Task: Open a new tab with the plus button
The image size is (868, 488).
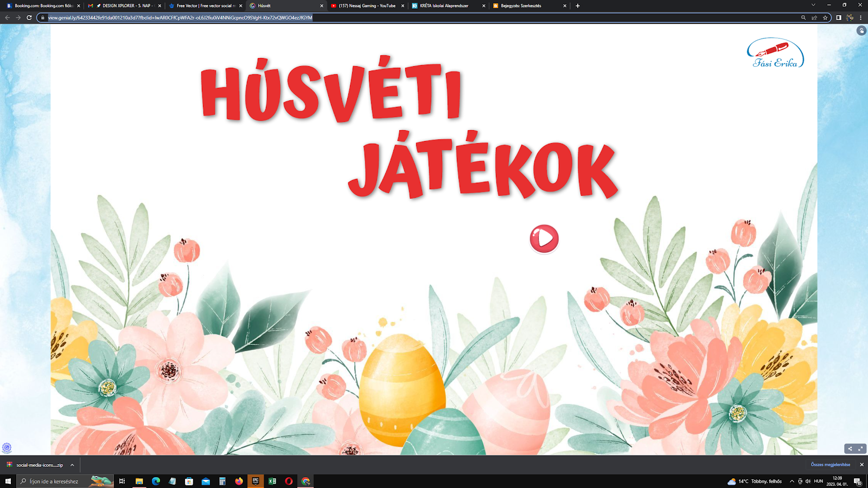Action: 578,5
